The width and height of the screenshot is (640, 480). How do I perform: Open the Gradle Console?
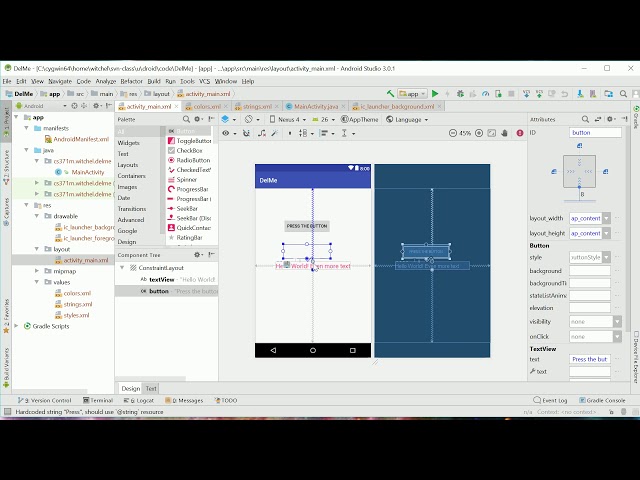(x=602, y=400)
